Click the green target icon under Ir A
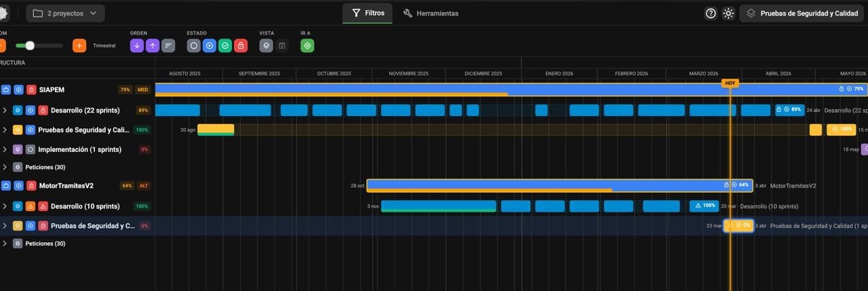Image resolution: width=868 pixels, height=291 pixels. [x=307, y=45]
